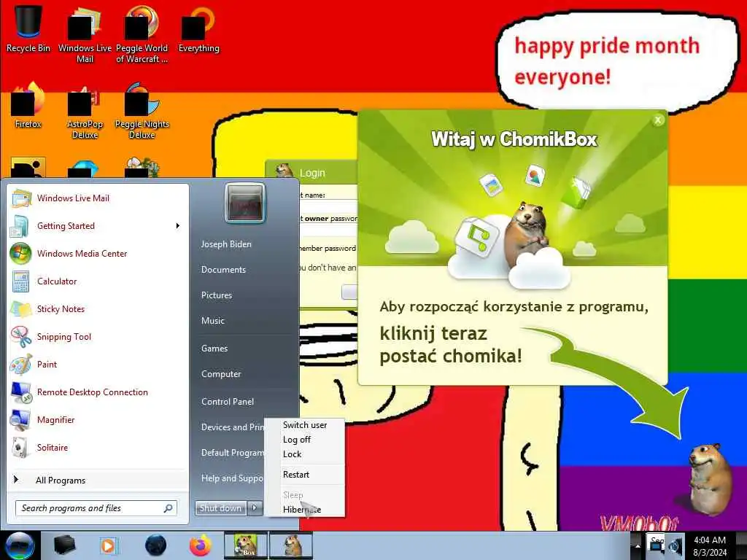This screenshot has width=747, height=560.
Task: Launch Windows Live Mail from Start menu
Action: coord(98,198)
